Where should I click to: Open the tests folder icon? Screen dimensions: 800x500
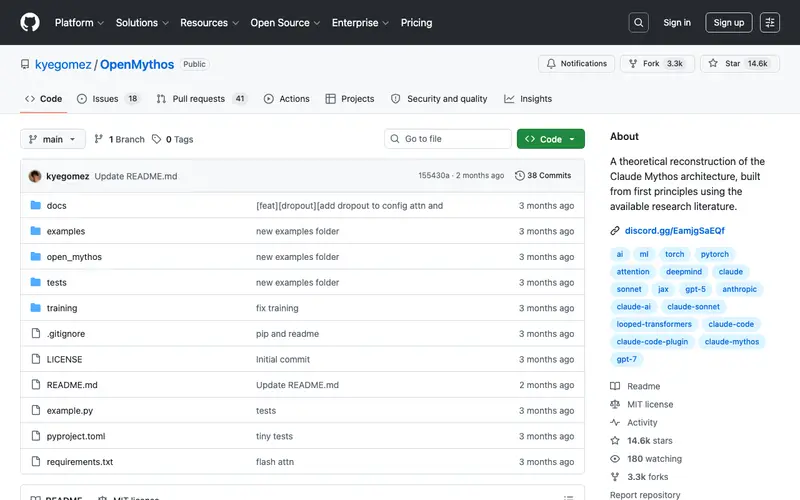pyautogui.click(x=35, y=282)
